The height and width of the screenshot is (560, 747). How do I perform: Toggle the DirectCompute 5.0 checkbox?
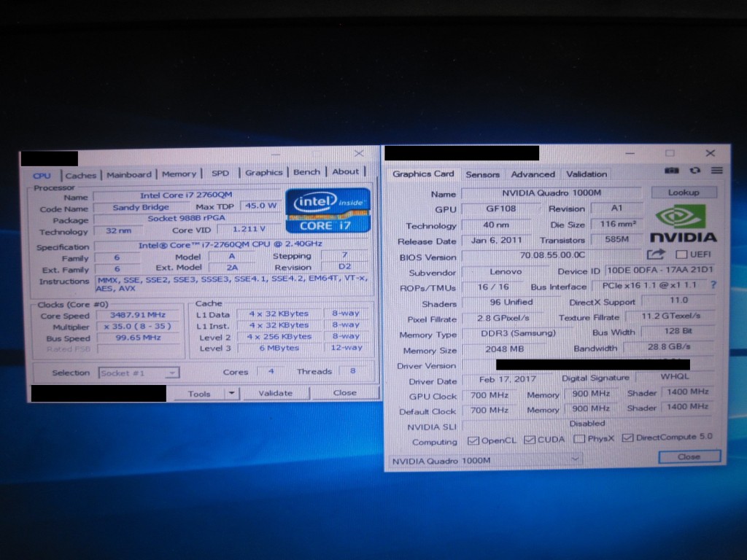[x=627, y=437]
